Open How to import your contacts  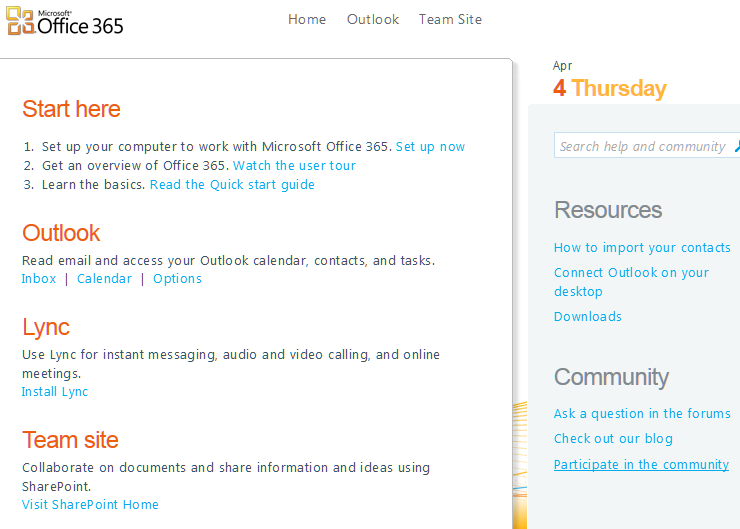(642, 248)
